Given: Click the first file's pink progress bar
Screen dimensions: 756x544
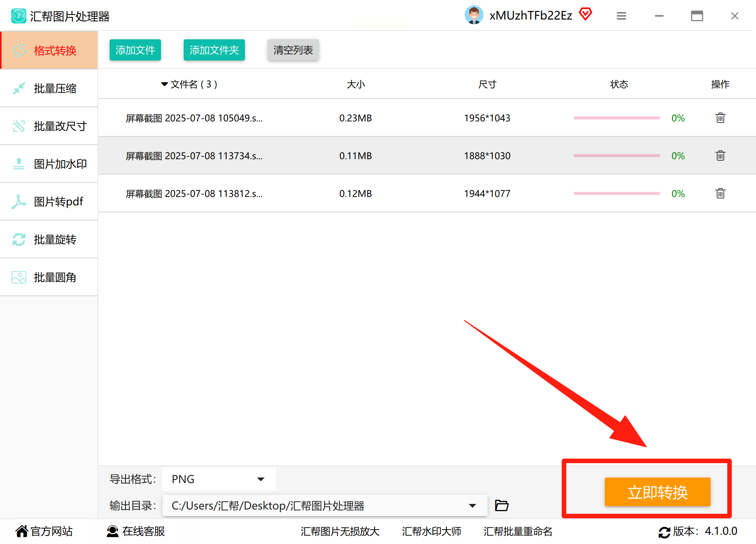Looking at the screenshot, I should click(617, 118).
